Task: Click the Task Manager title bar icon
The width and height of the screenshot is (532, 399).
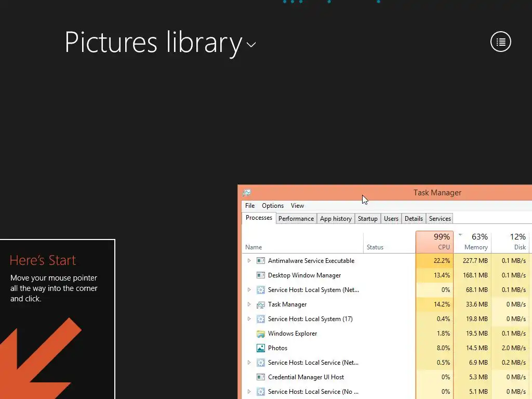Action: click(246, 193)
